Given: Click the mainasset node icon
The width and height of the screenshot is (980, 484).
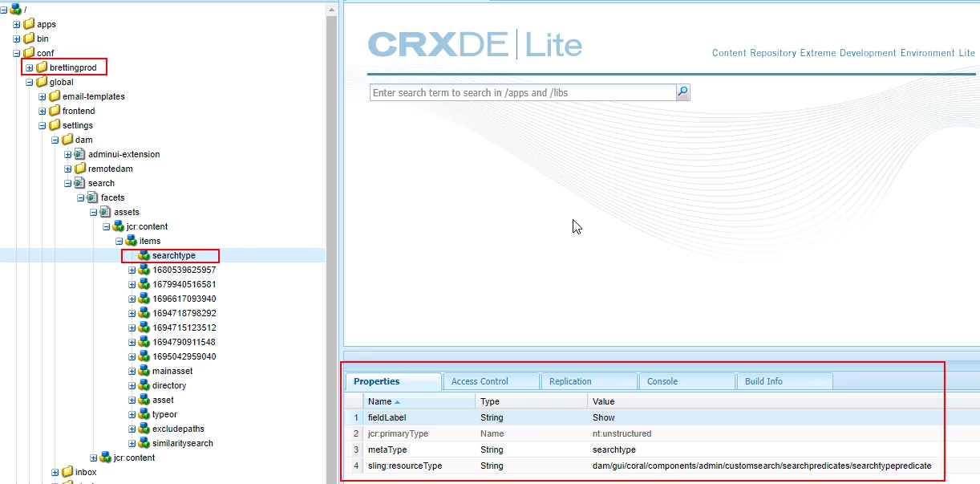Looking at the screenshot, I should pos(144,371).
